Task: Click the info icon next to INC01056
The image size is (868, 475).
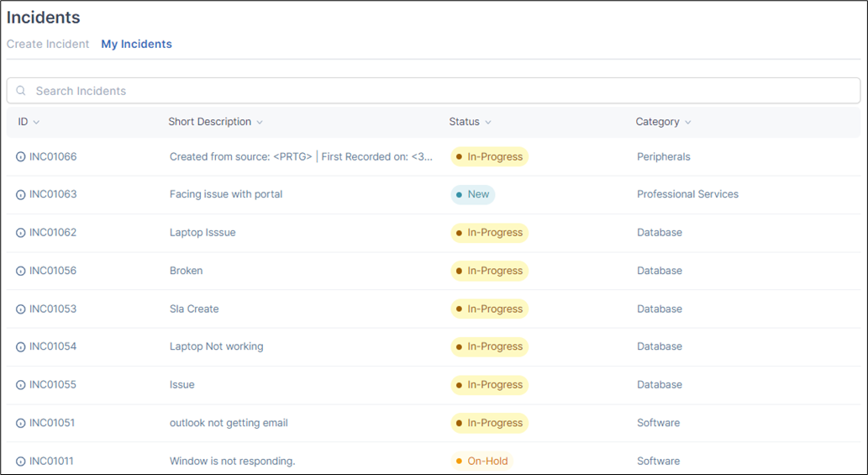Action: point(20,272)
